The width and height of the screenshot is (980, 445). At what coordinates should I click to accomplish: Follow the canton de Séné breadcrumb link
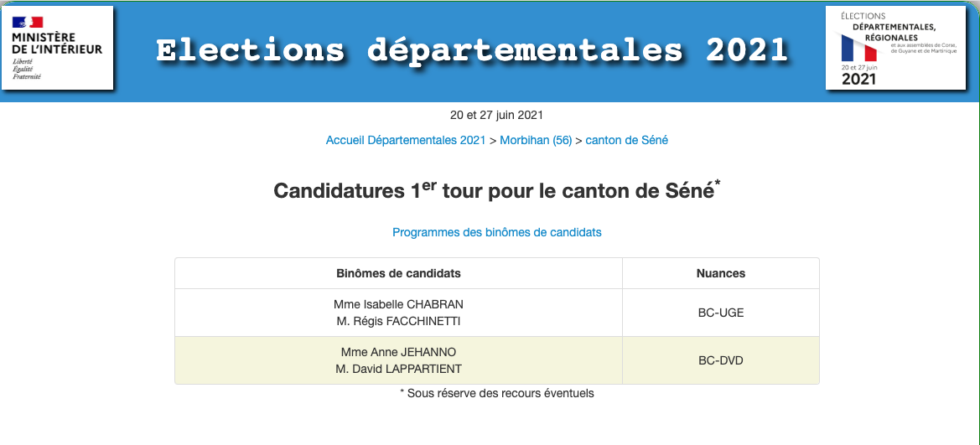point(626,141)
